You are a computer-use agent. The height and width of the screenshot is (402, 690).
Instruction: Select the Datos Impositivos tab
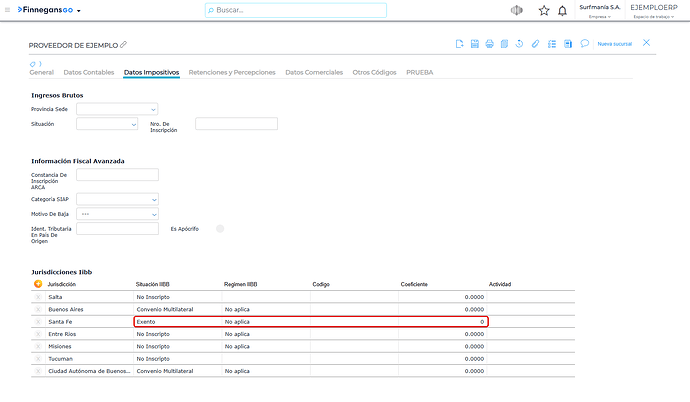(151, 73)
